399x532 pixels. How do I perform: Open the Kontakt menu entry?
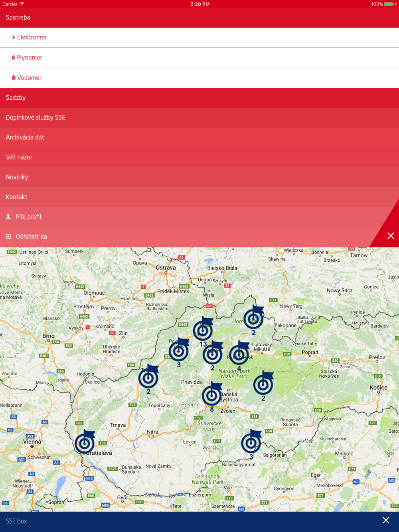point(199,197)
